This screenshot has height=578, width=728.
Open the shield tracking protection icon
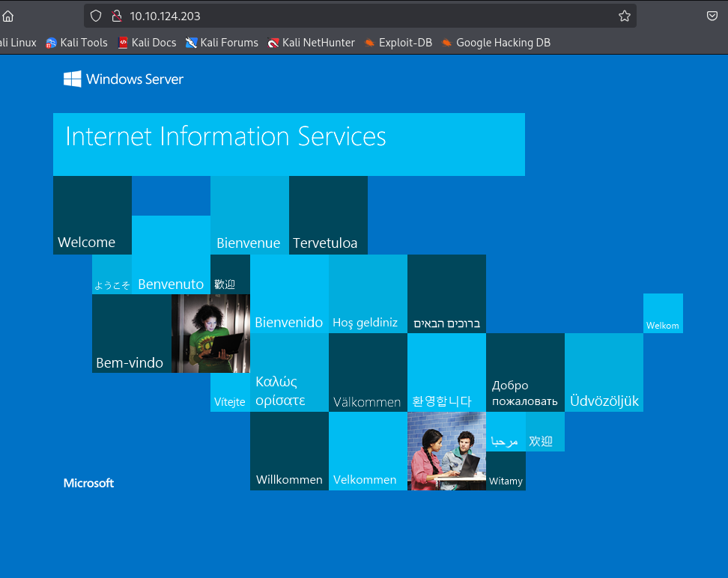pos(96,16)
